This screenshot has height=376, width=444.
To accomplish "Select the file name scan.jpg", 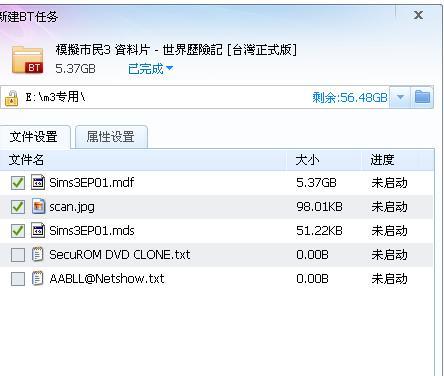I will coord(72,207).
